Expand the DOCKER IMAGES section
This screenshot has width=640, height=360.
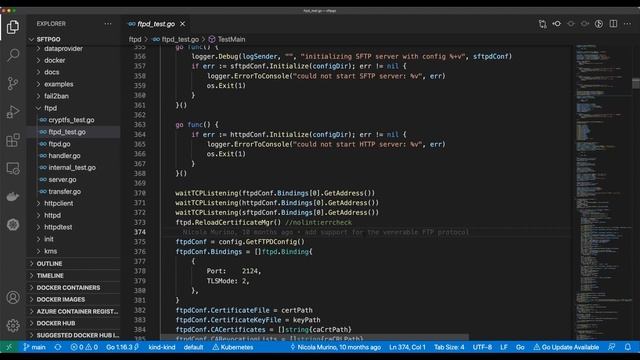pos(73,299)
